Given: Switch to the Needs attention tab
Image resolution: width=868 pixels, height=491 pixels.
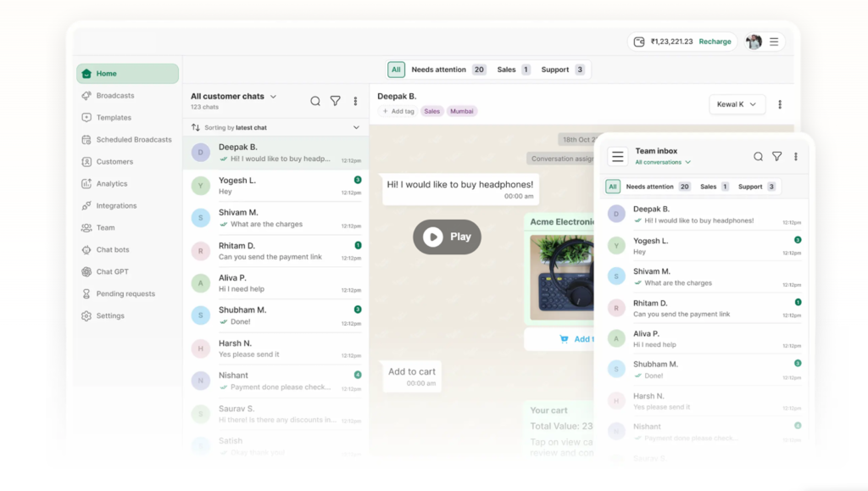Looking at the screenshot, I should point(448,70).
